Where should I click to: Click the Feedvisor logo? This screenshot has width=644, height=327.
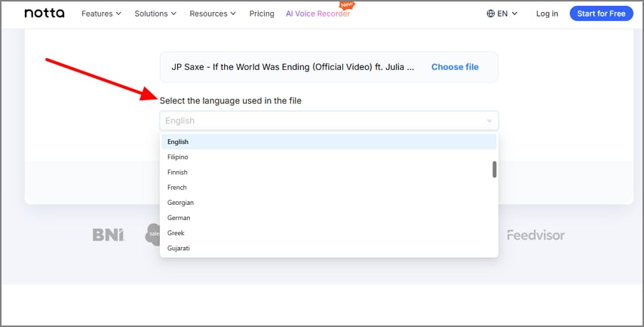point(535,235)
